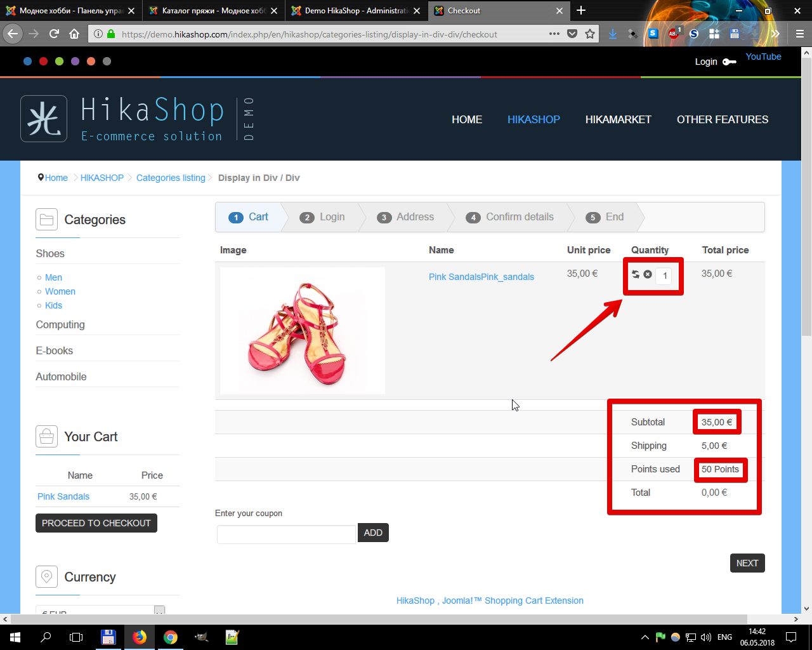Select the Address checkout step
Screen dimensions: 812x650
(x=405, y=217)
